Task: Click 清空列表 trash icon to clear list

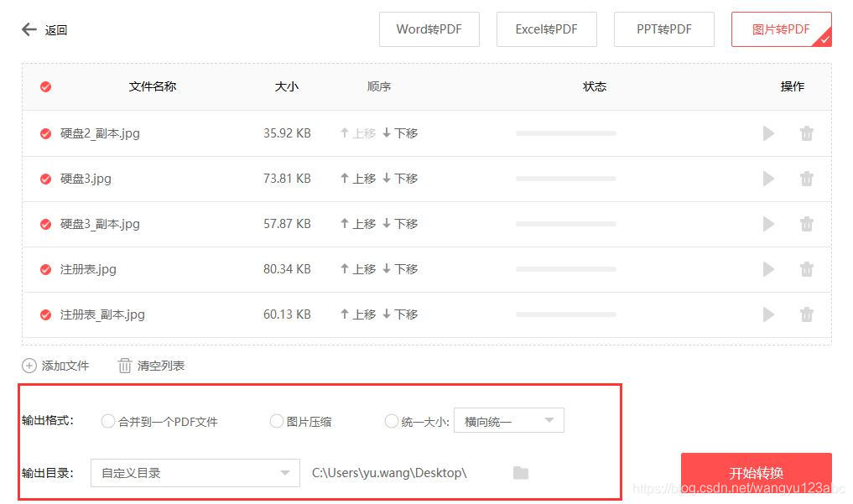Action: (x=124, y=366)
